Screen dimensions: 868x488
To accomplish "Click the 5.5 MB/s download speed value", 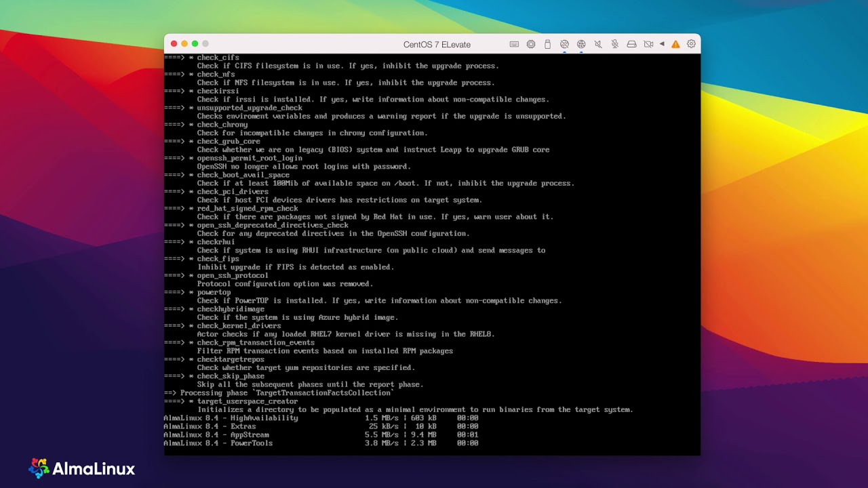I will (x=380, y=435).
